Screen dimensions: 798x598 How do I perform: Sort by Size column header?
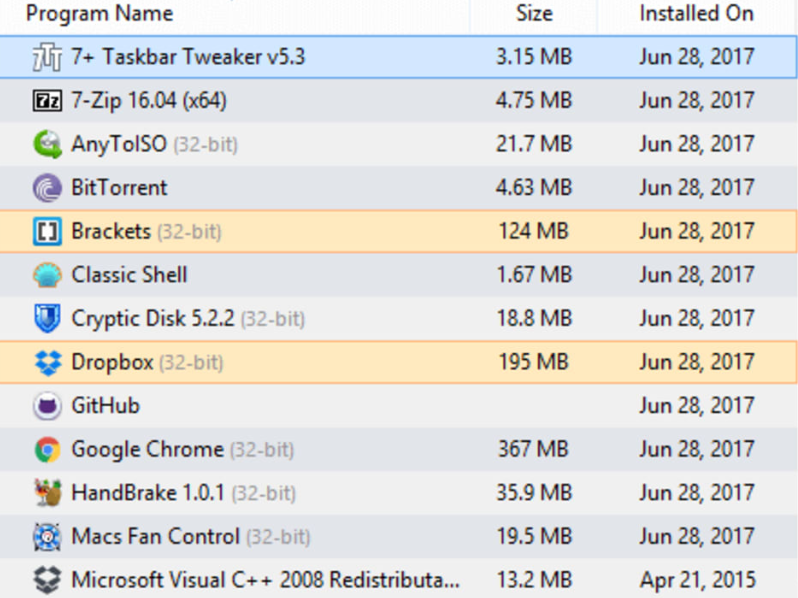point(534,13)
